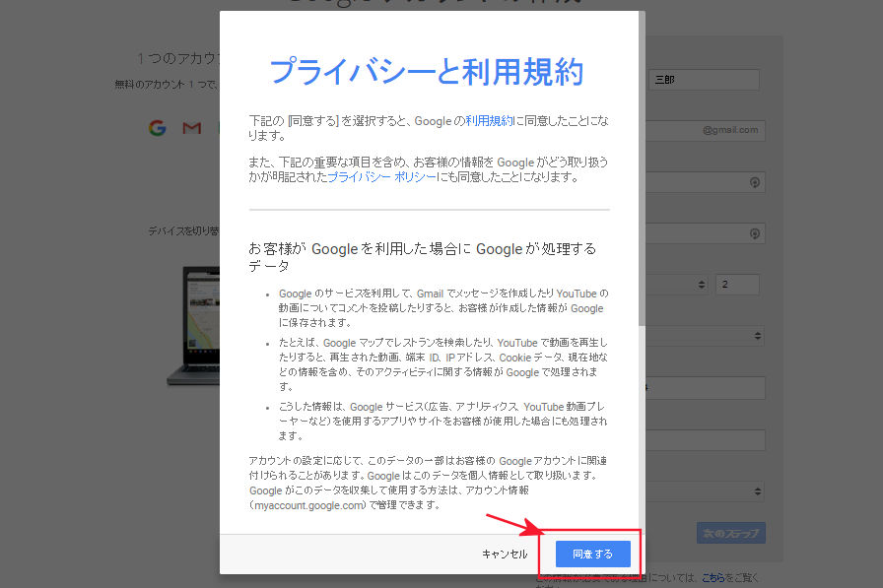This screenshot has height=588, width=883.
Task: Cancel the dialog with キャンセル
Action: (505, 555)
